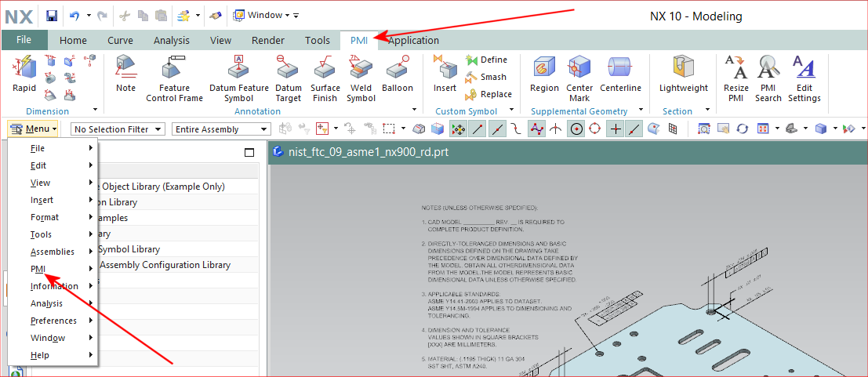Choose the Datum Target tool
868x377 pixels.
click(x=289, y=78)
